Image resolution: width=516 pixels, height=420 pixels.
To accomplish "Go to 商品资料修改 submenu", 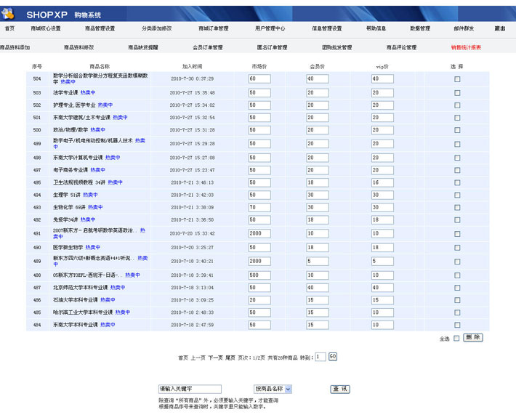I will coord(79,47).
